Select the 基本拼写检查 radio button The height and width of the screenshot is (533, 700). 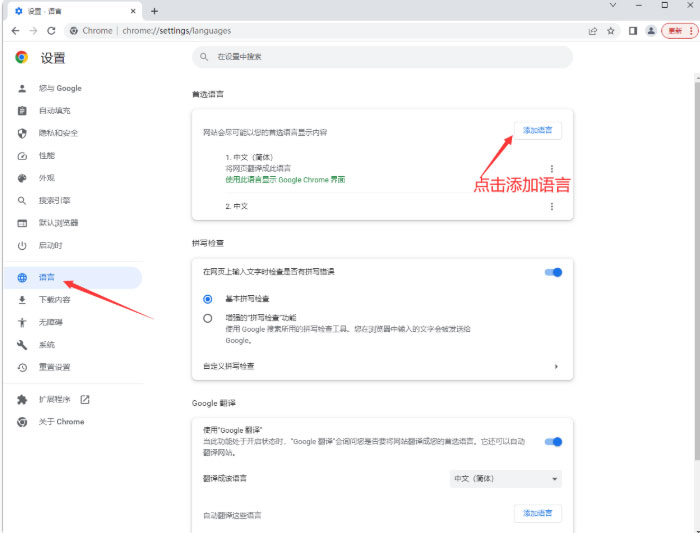click(208, 299)
